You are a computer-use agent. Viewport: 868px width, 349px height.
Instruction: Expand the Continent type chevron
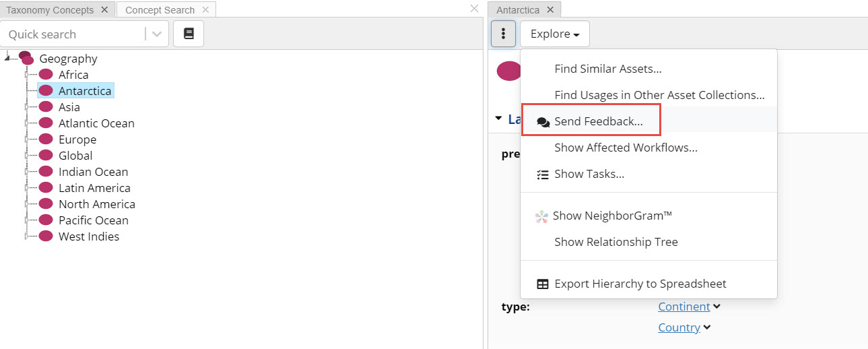coord(716,307)
